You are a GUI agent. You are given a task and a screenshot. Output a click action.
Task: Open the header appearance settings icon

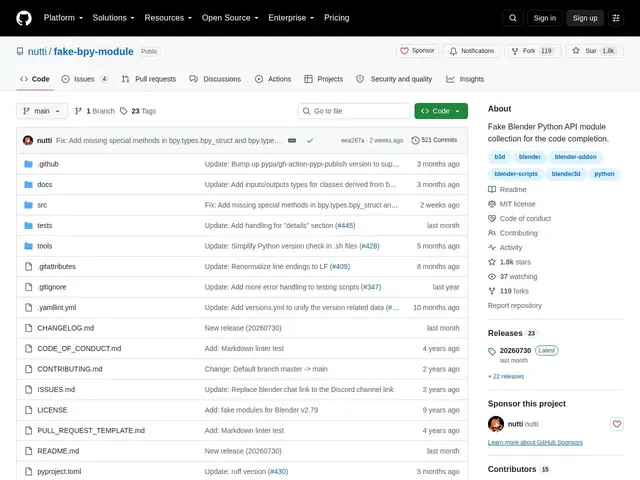click(616, 18)
